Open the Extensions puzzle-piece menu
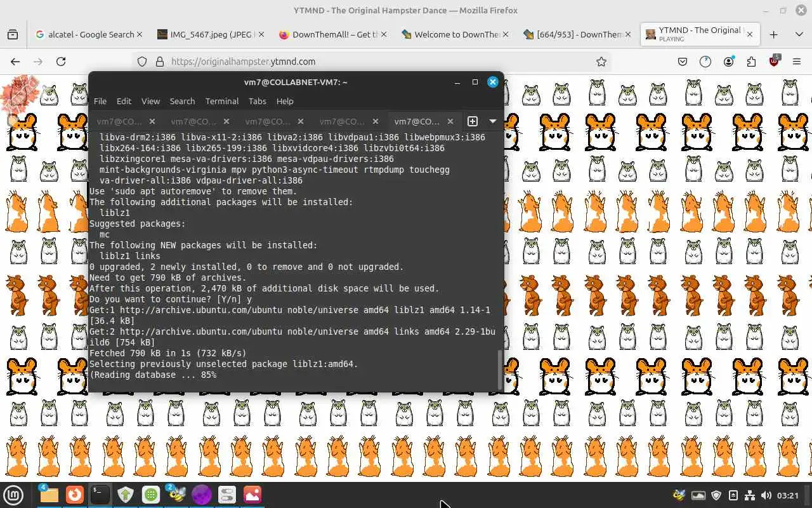This screenshot has width=812, height=508. [x=752, y=62]
